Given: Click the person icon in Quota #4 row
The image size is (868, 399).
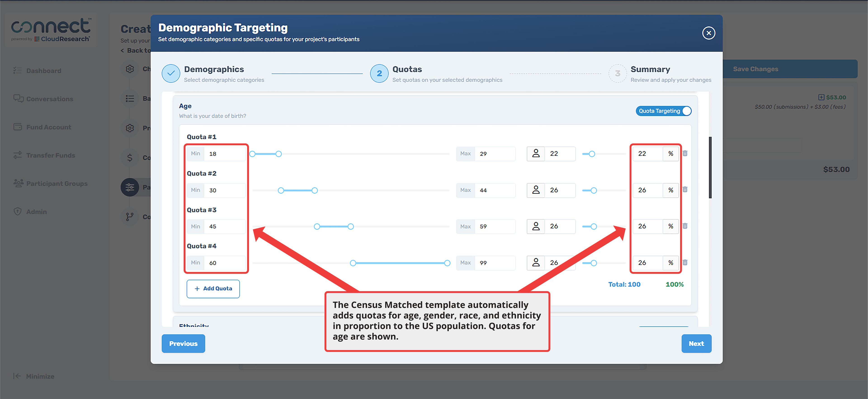Looking at the screenshot, I should click(536, 263).
